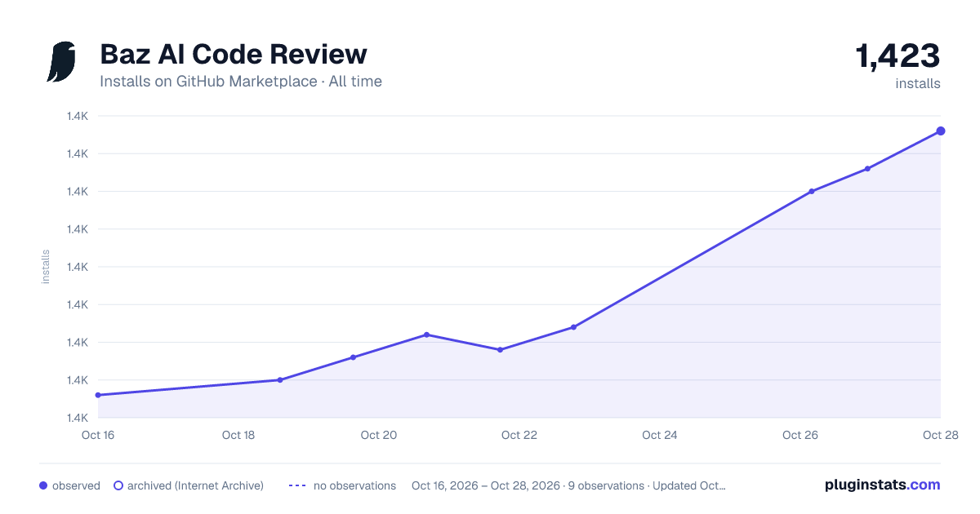Click the Baz bird logo icon
Screen dimensions: 980x514
tap(61, 62)
